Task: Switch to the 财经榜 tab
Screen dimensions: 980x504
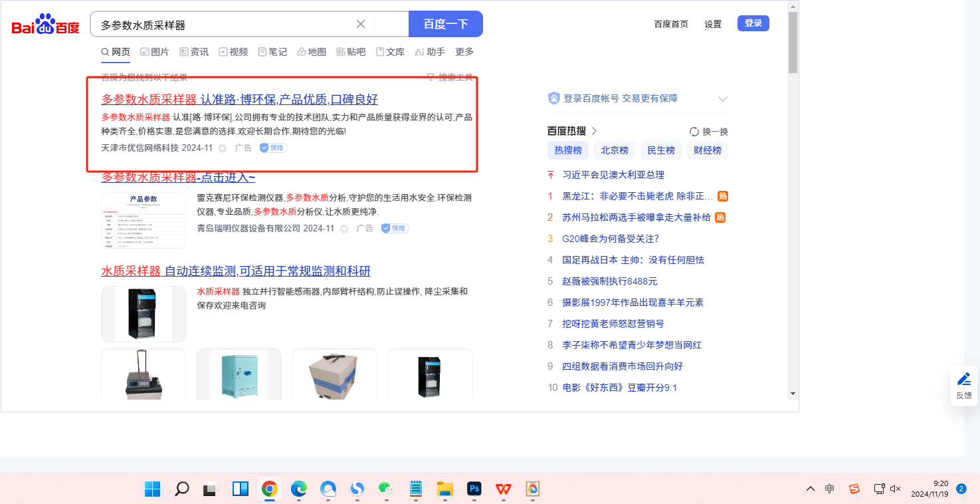Action: 708,150
